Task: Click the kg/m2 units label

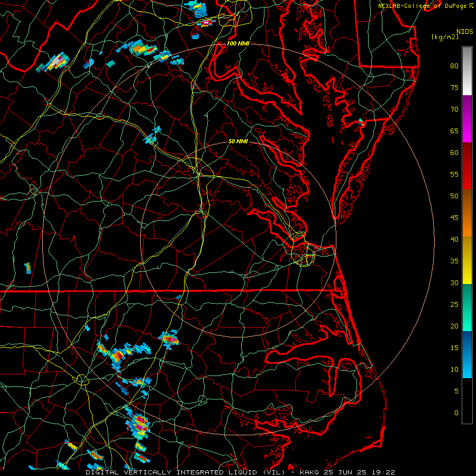Action: [x=445, y=37]
